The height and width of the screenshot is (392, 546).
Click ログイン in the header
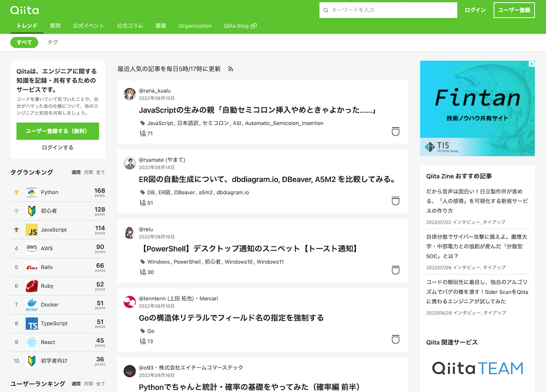[475, 10]
